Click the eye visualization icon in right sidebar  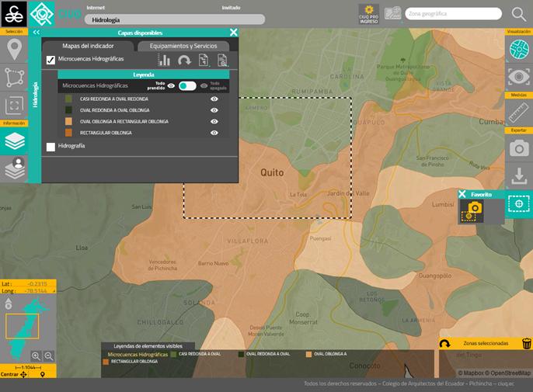click(519, 77)
